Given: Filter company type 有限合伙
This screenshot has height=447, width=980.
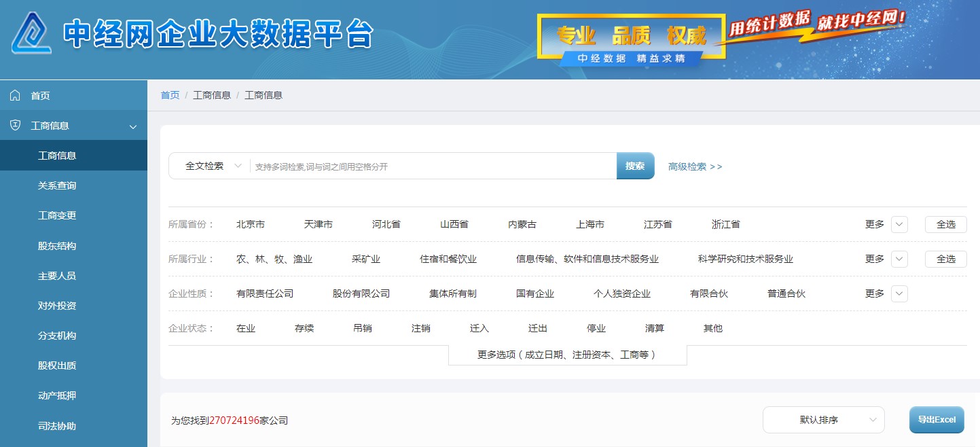Looking at the screenshot, I should click(709, 293).
